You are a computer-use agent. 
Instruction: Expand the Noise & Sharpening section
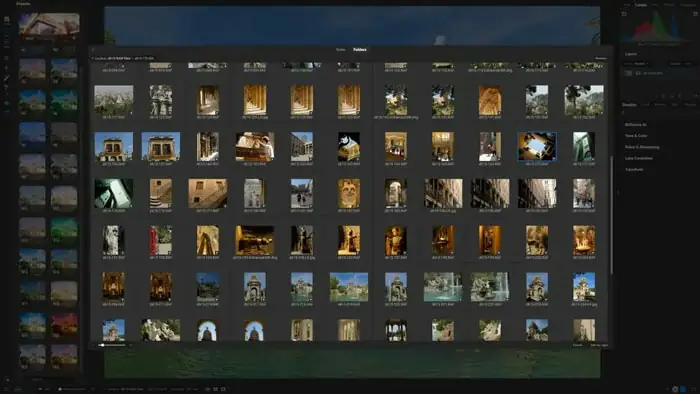(642, 147)
